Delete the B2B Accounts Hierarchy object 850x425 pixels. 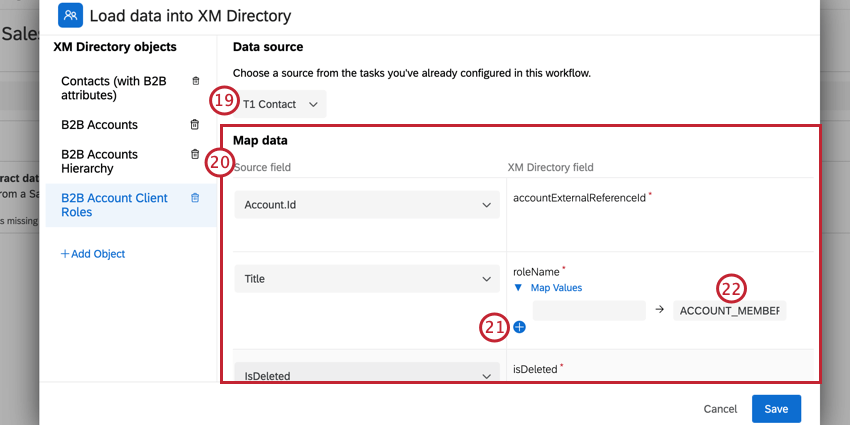(x=195, y=154)
